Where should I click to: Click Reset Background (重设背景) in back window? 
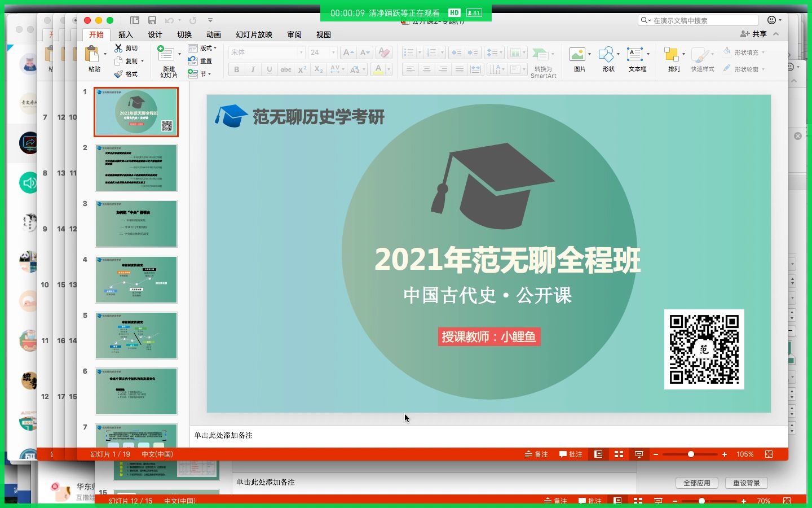747,483
